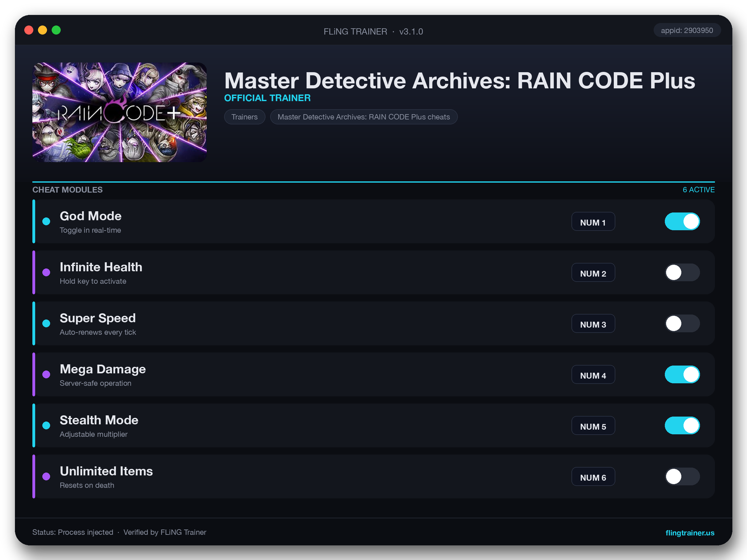Enable the Unlimited Items toggle
747x560 pixels.
coord(682,476)
